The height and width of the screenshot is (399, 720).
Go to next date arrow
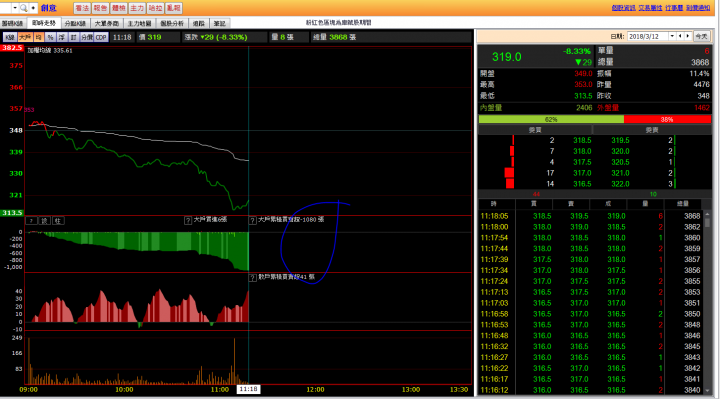(688, 36)
